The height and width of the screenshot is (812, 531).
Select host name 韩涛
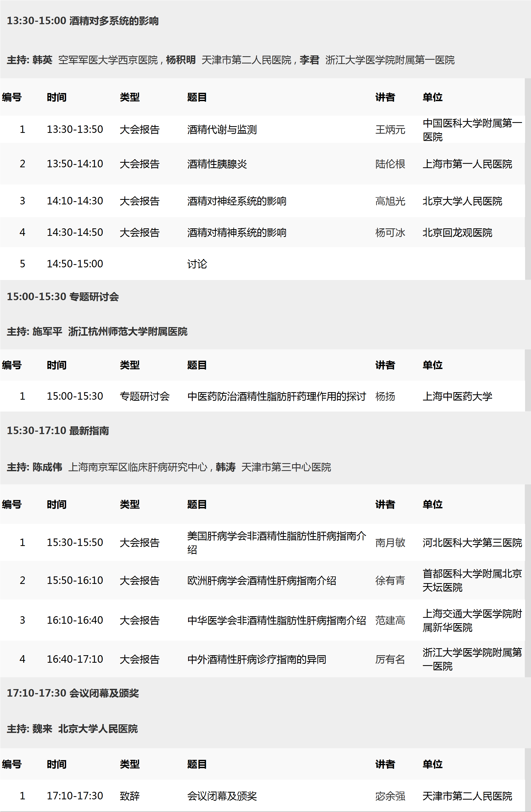(x=226, y=467)
